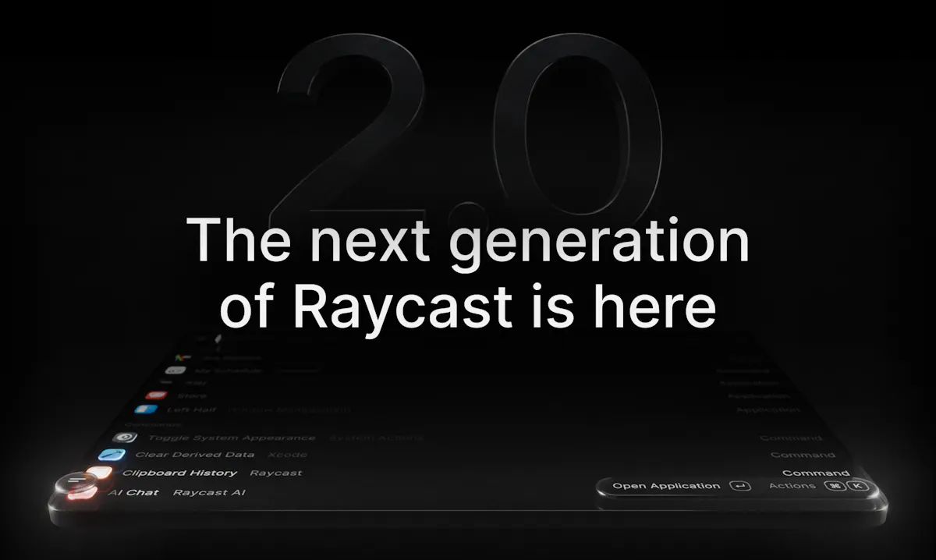Viewport: 936px width, 560px height.
Task: Click the red Store row icon
Action: [156, 395]
